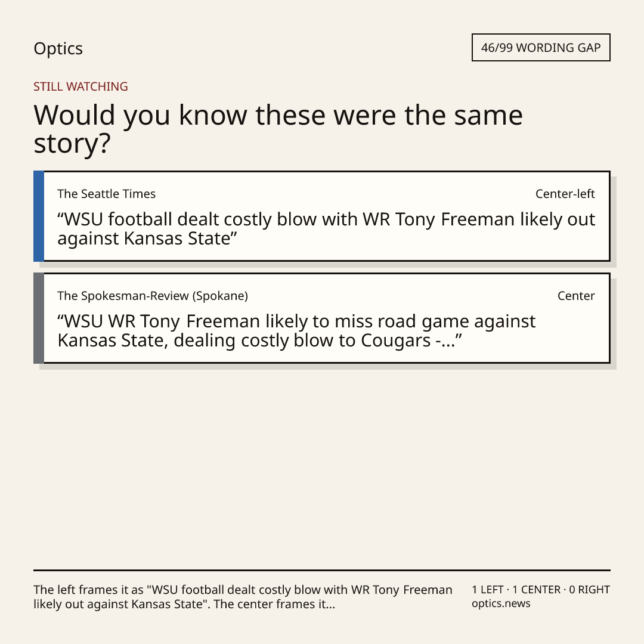Open The Spokesman-Review headline card

coord(322,318)
